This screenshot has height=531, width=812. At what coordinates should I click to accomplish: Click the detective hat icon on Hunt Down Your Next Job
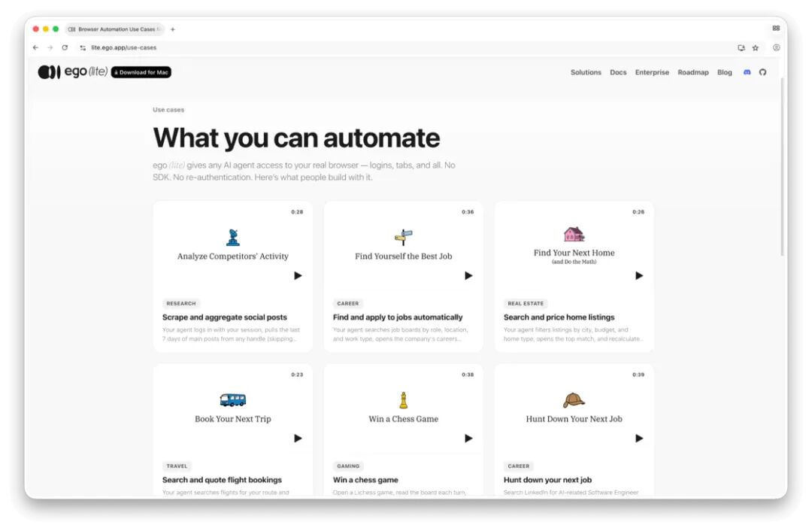pos(574,400)
